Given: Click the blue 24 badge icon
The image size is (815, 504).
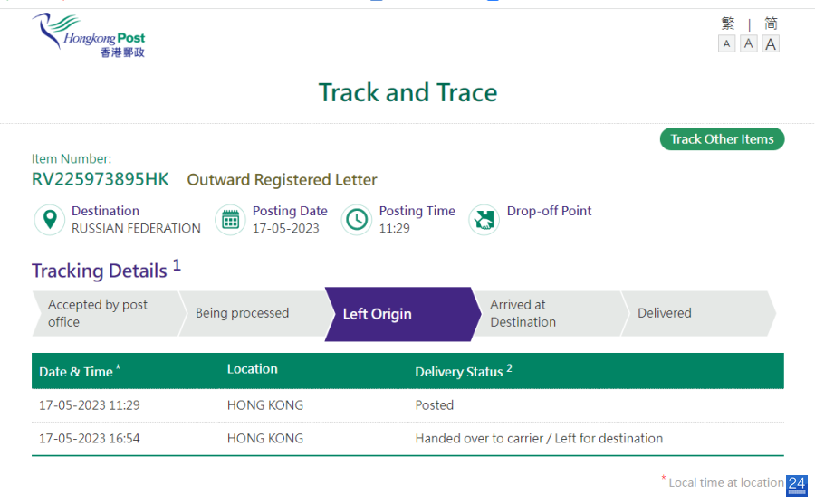Looking at the screenshot, I should (796, 485).
